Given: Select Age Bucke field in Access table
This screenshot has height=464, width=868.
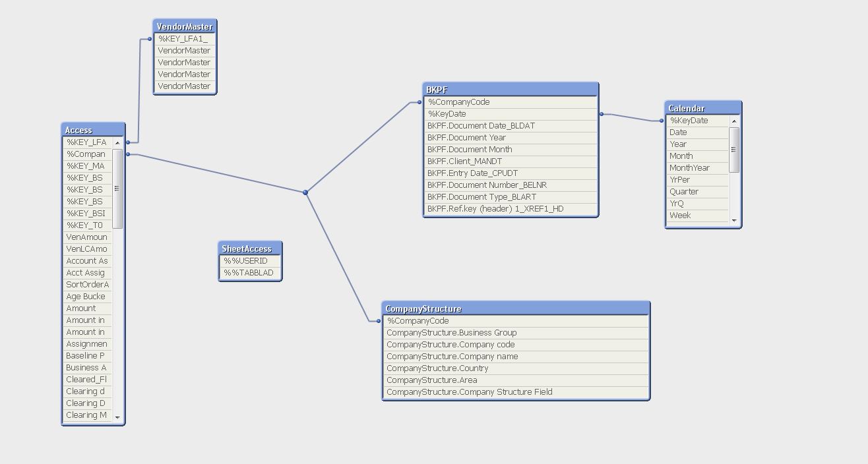Looking at the screenshot, I should (88, 297).
